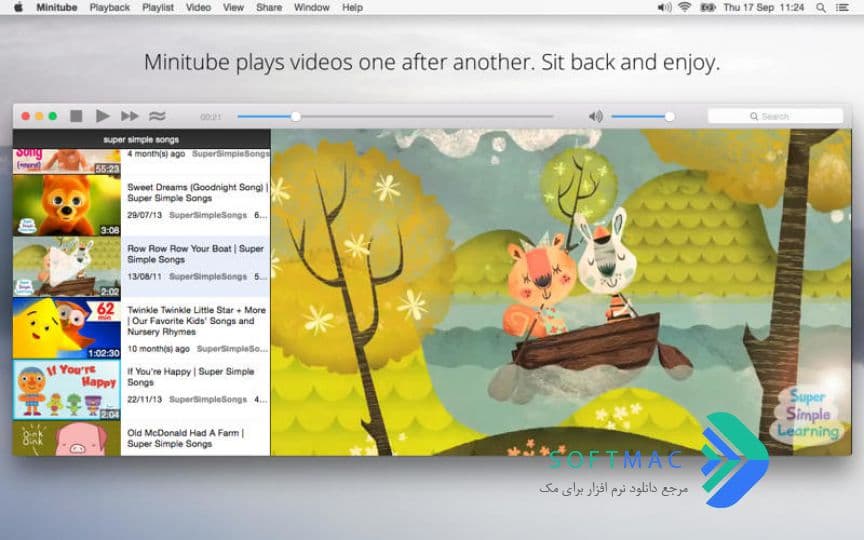Viewport: 864px width, 540px height.
Task: Open SuperSimpleSongs channel link beside 4 month(s) ago
Action: [x=231, y=154]
